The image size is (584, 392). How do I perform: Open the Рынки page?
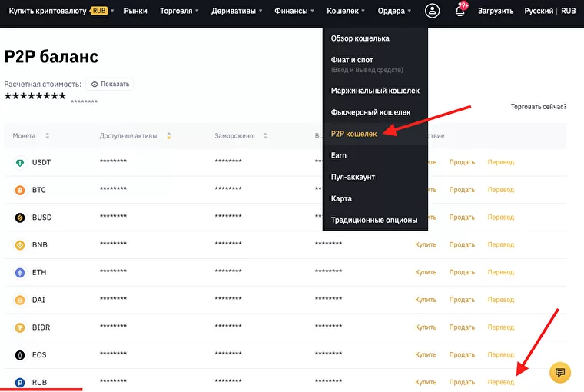(x=135, y=11)
